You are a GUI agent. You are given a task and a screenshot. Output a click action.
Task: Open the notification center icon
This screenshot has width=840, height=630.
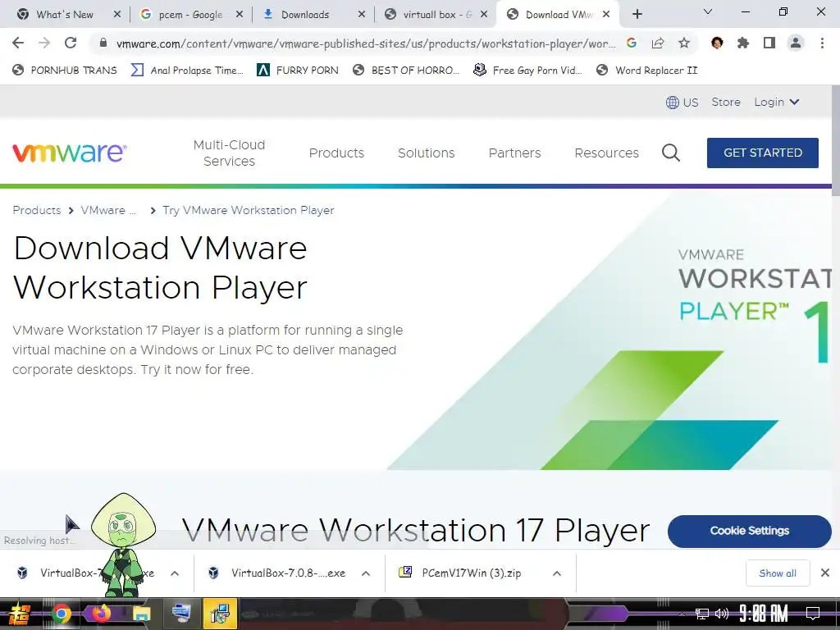813,614
